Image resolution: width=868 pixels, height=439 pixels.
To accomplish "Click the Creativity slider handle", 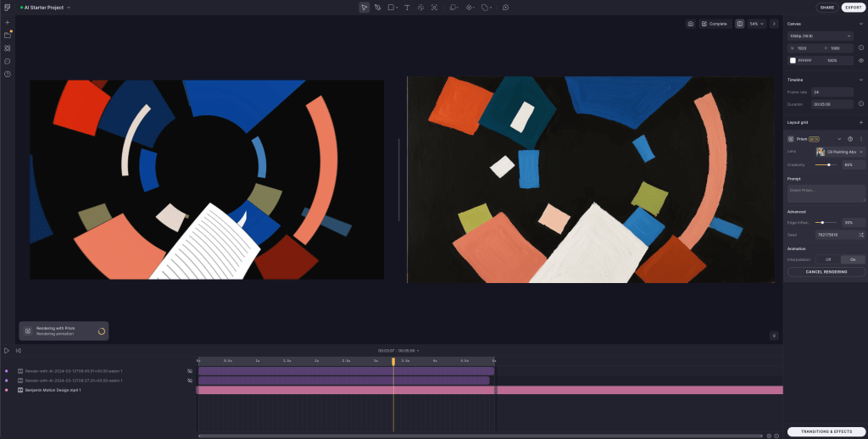I will click(x=828, y=164).
